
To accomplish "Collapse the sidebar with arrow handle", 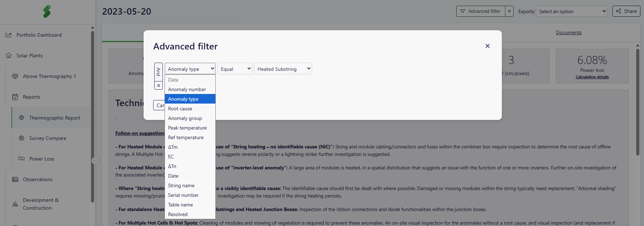I will tap(95, 161).
